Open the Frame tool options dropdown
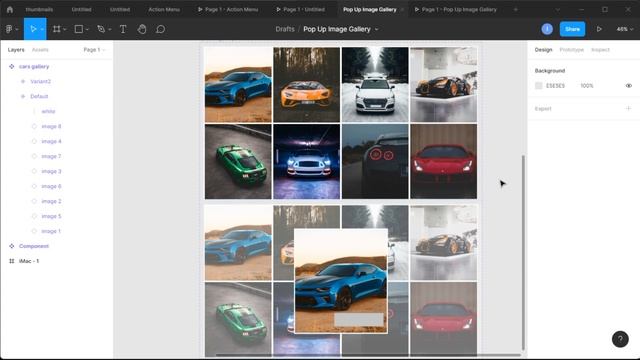 pos(64,29)
